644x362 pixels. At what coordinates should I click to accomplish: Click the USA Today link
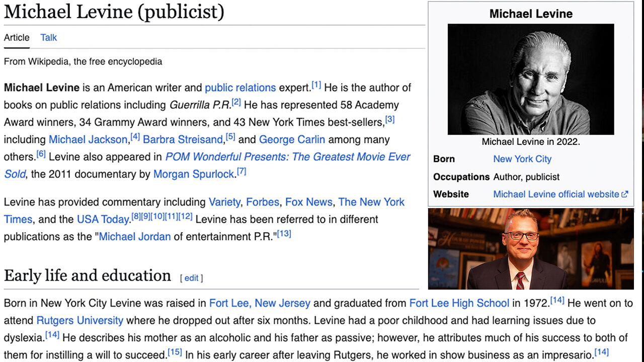[103, 219]
